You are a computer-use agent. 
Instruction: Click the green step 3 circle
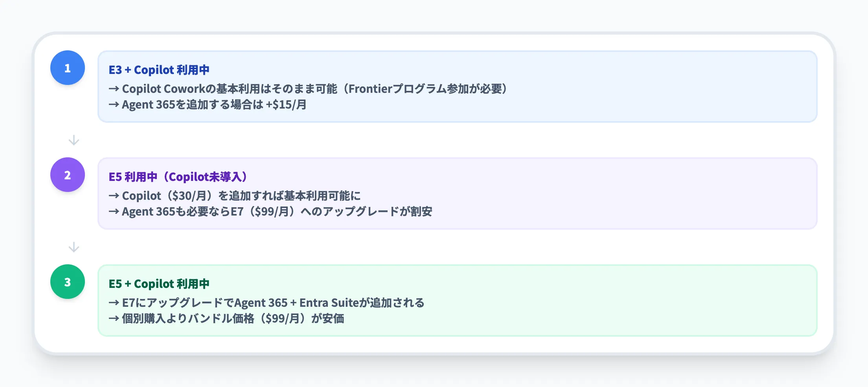pos(68,282)
